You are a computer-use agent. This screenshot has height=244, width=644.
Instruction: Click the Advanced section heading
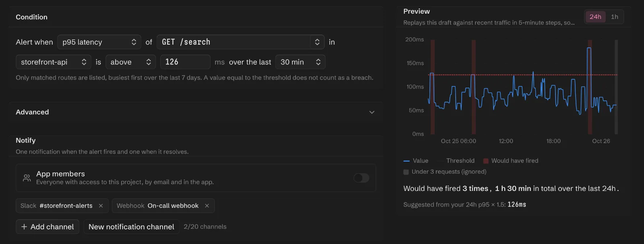click(32, 112)
